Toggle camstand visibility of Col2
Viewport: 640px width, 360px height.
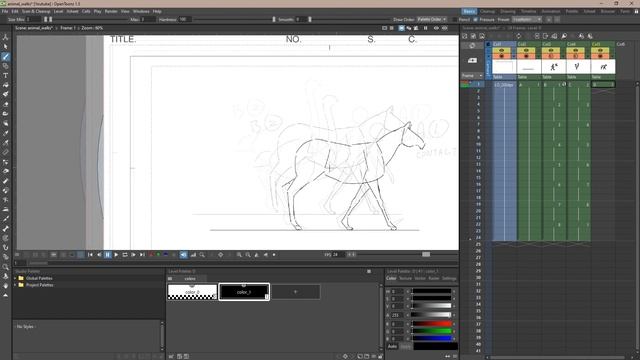pyautogui.click(x=526, y=56)
